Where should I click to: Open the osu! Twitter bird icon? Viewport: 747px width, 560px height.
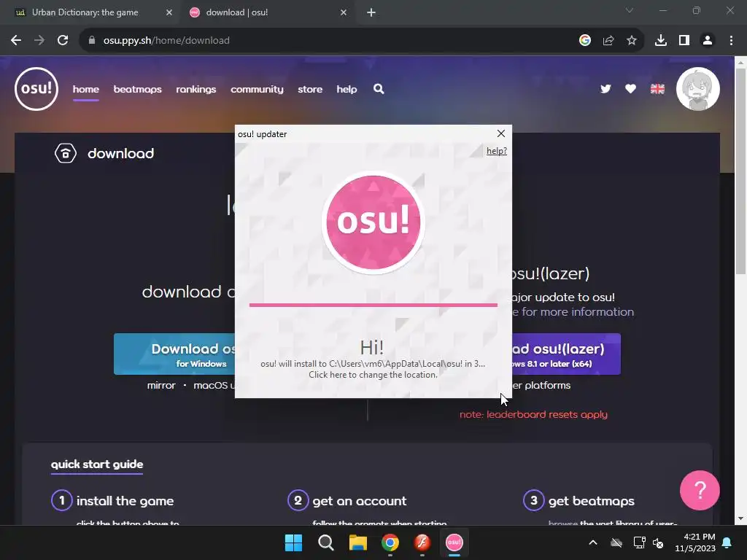pos(605,89)
